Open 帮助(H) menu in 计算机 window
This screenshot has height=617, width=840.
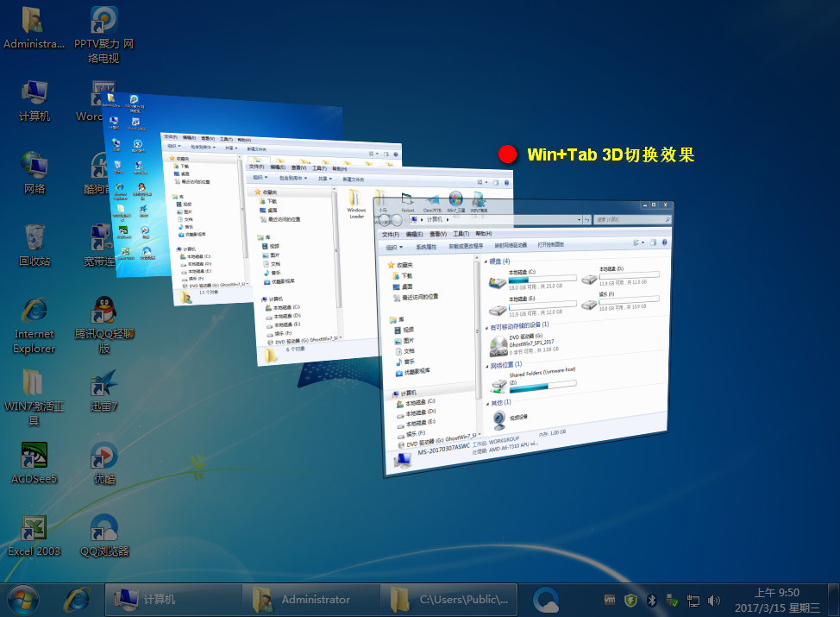[483, 234]
